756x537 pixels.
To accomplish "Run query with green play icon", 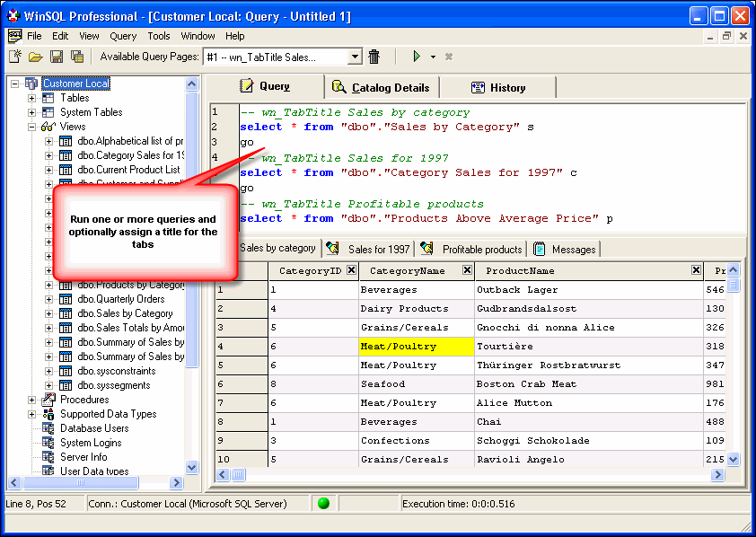I will 417,57.
